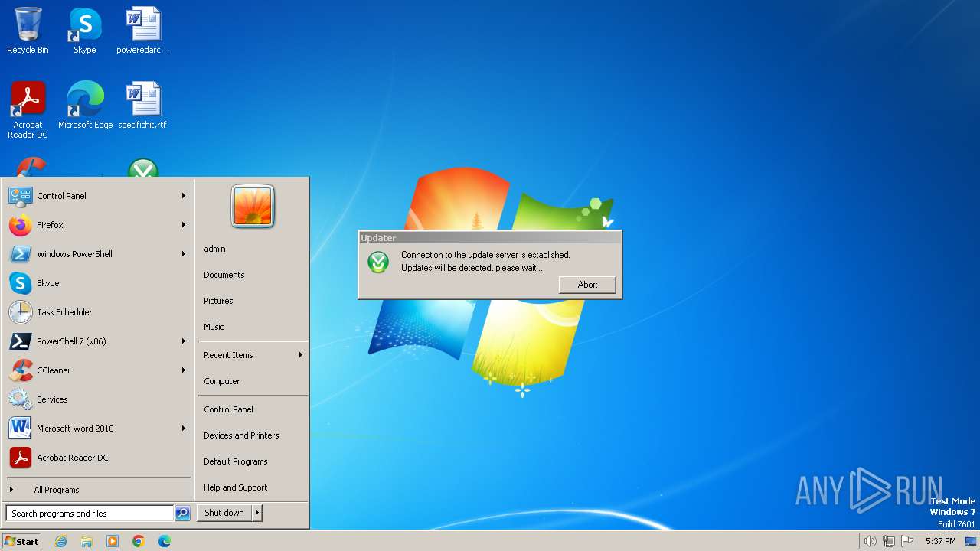Click the Updater dialog green arrow icon
980x551 pixels.
click(378, 262)
